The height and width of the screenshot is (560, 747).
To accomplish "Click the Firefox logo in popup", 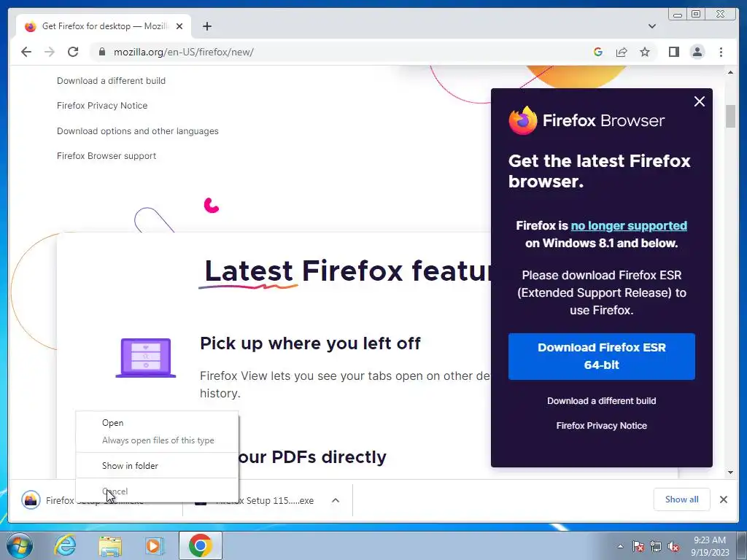I will (522, 120).
